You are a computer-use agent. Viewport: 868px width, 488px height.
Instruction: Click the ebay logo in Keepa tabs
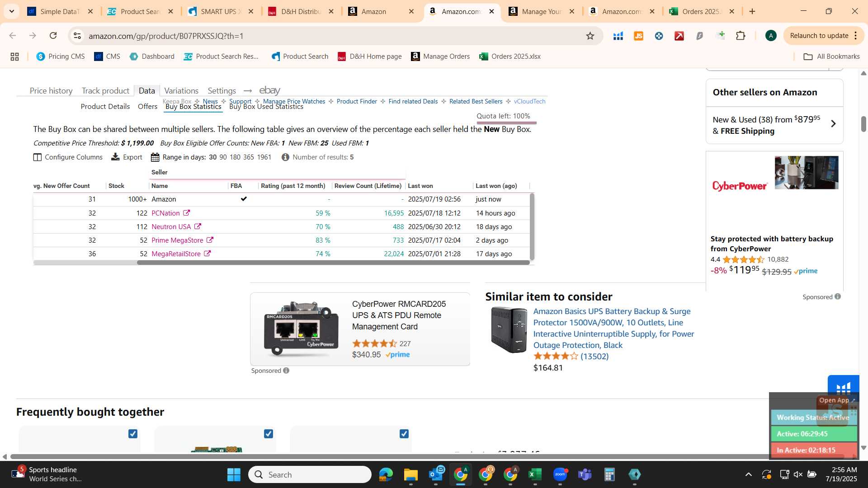pos(270,90)
